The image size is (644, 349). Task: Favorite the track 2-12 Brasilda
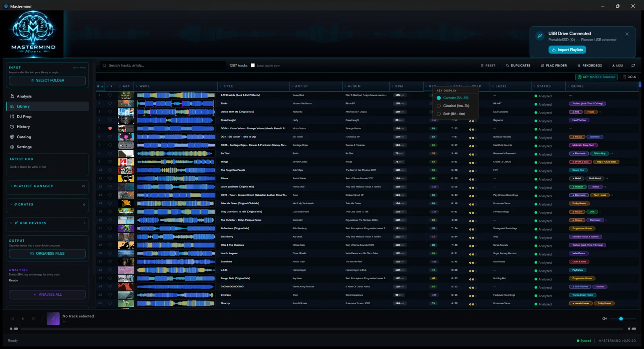coord(110,95)
